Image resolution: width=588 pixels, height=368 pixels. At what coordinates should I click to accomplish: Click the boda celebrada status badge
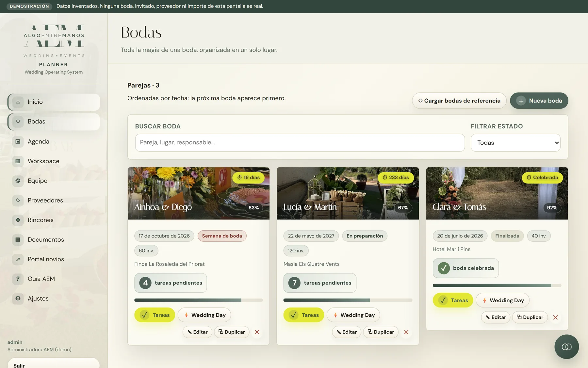point(466,268)
